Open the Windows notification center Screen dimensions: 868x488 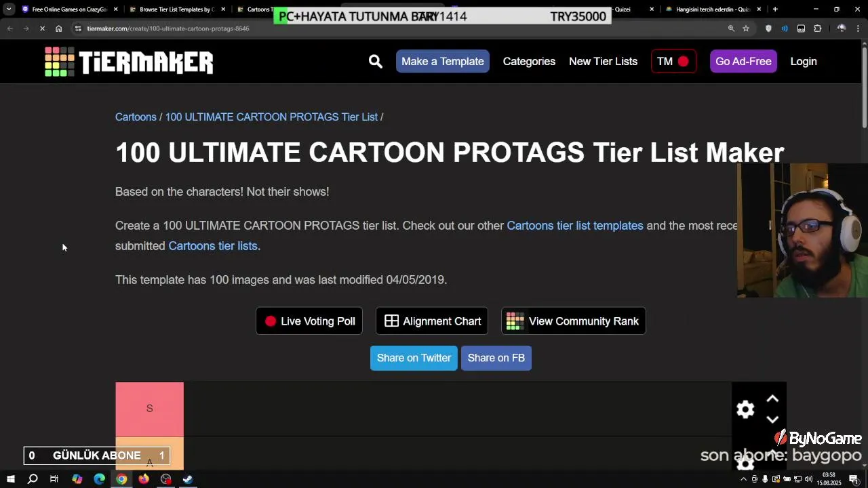pyautogui.click(x=854, y=479)
